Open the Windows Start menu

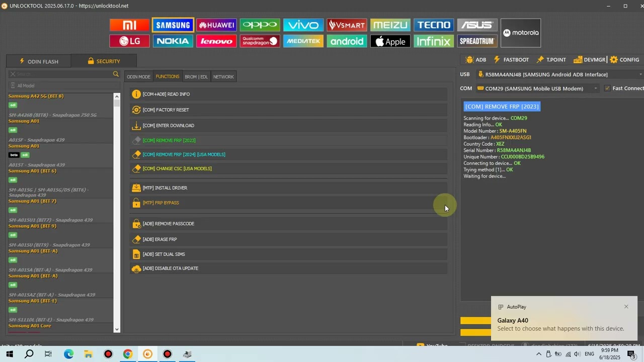[10, 354]
